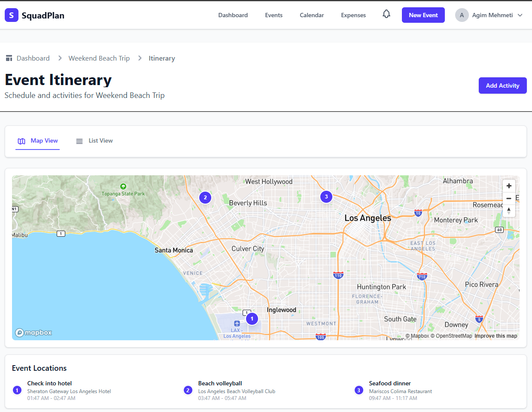Switch to Map View

(37, 140)
